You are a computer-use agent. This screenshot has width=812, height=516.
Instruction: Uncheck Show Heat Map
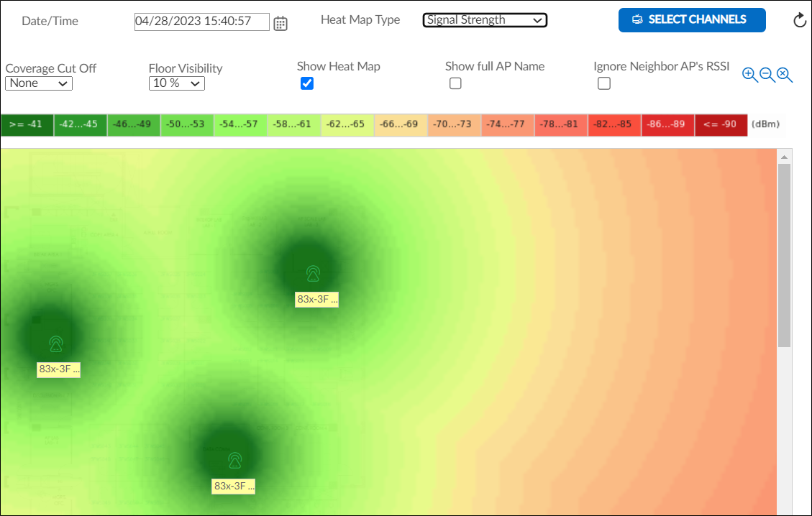coord(307,83)
